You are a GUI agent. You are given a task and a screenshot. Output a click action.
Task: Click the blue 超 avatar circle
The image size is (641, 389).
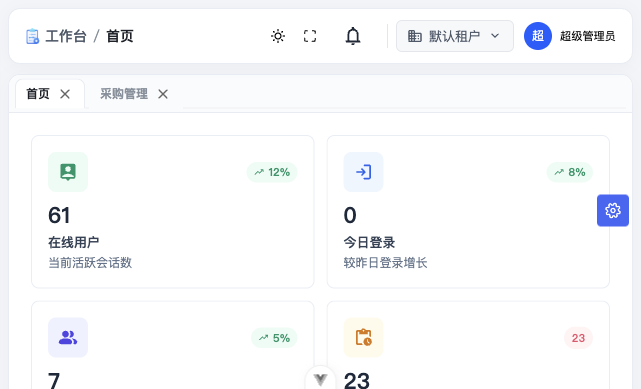tap(538, 36)
